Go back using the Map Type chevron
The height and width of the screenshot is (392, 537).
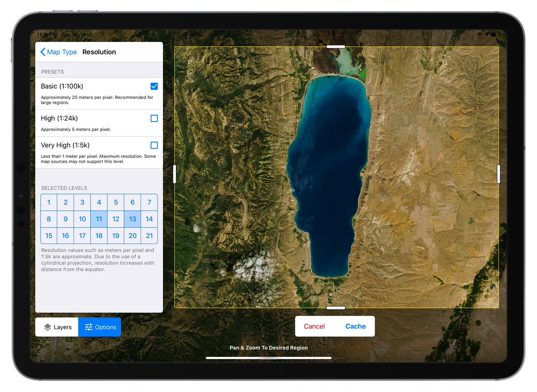click(43, 52)
